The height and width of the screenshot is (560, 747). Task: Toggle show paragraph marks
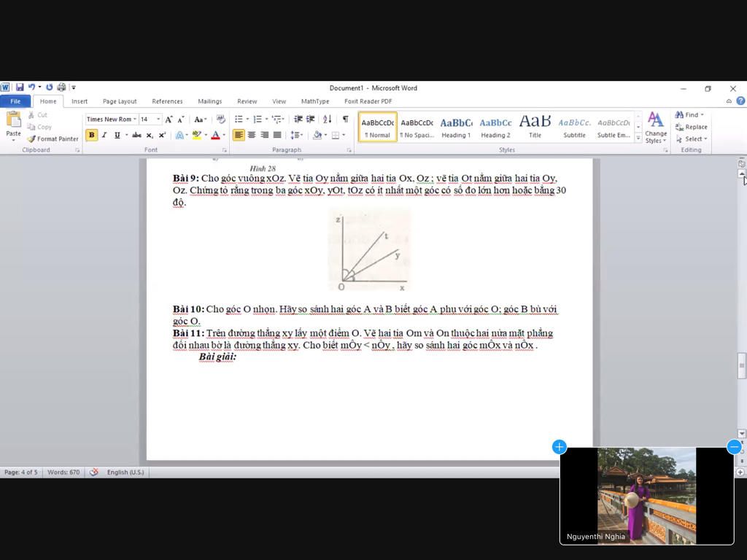coord(345,119)
